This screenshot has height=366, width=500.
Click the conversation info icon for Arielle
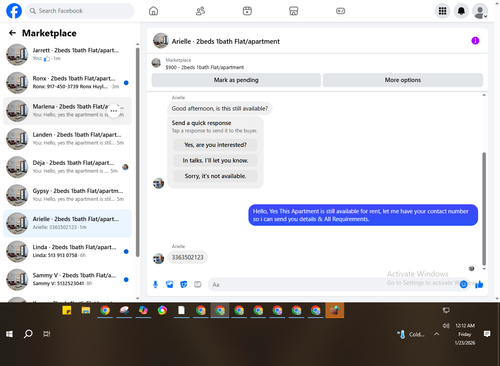pos(475,41)
